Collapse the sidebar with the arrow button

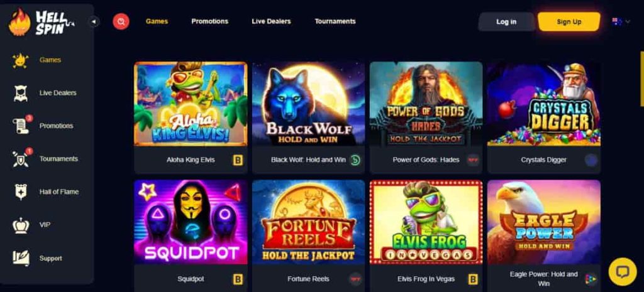tap(94, 21)
